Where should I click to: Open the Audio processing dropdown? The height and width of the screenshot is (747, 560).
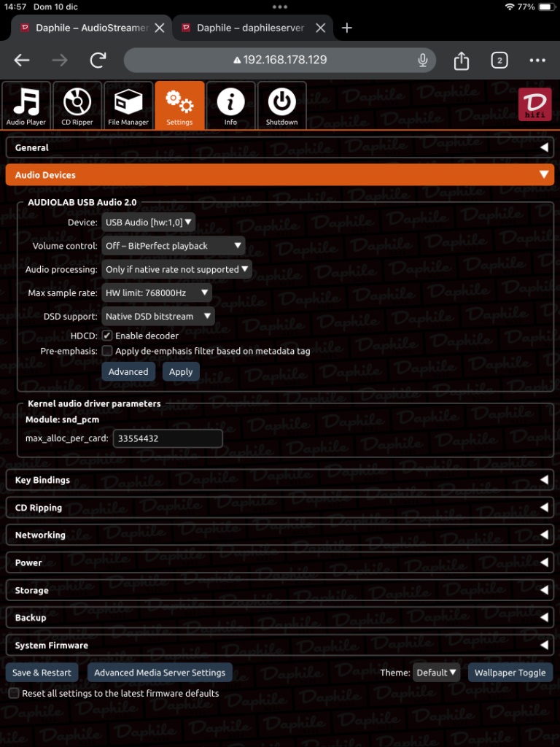(x=176, y=269)
